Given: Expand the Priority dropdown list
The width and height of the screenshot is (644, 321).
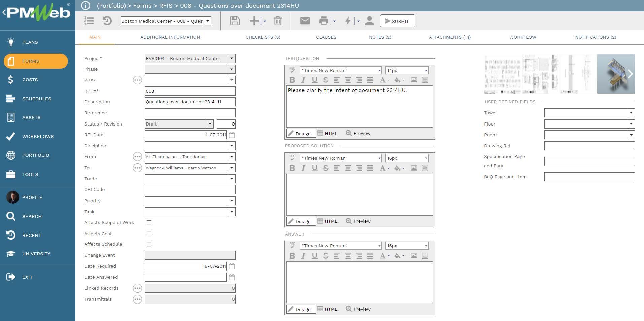Looking at the screenshot, I should [231, 201].
